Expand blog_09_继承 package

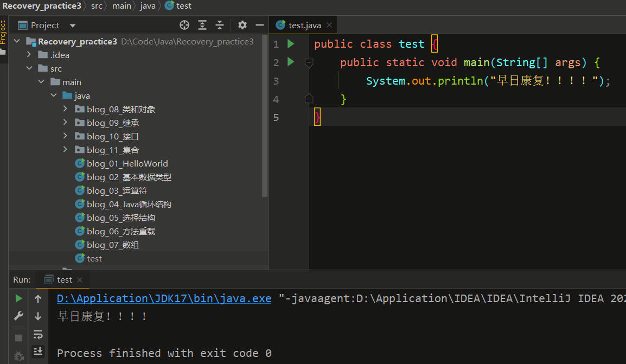coord(65,122)
